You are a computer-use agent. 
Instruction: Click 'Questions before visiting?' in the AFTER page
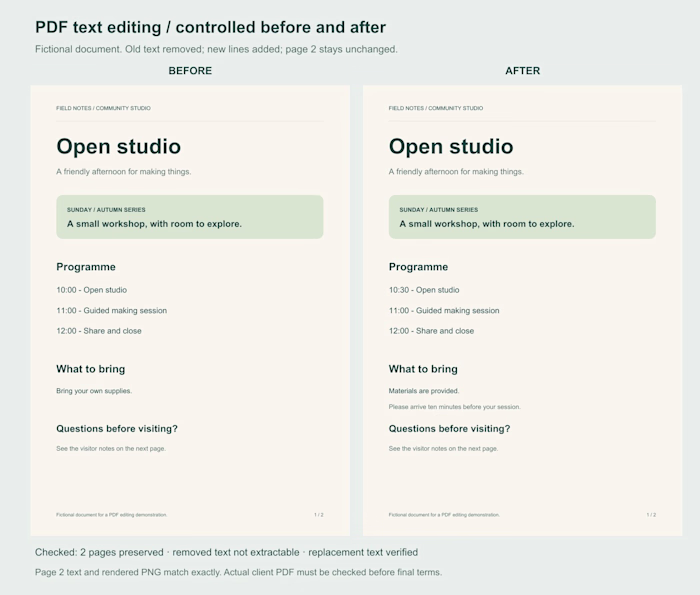pos(449,429)
